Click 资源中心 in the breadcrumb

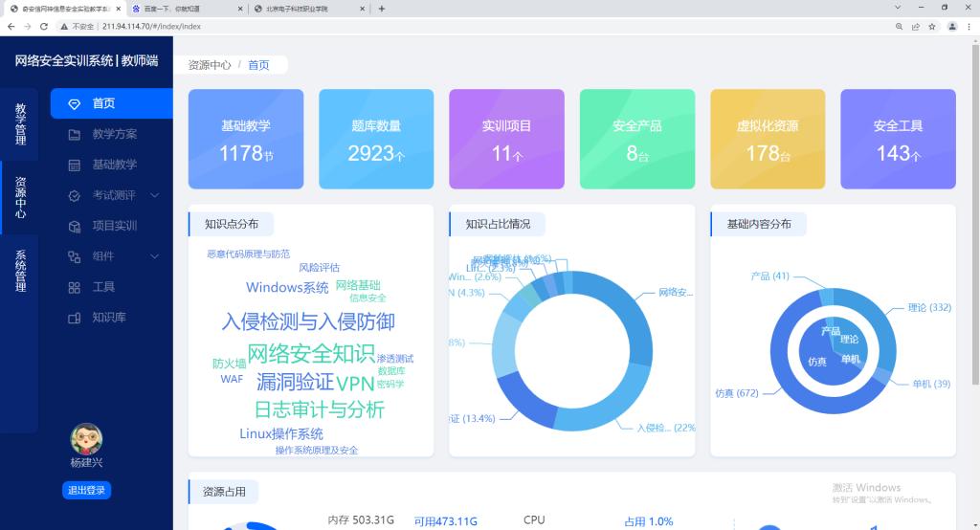(210, 65)
